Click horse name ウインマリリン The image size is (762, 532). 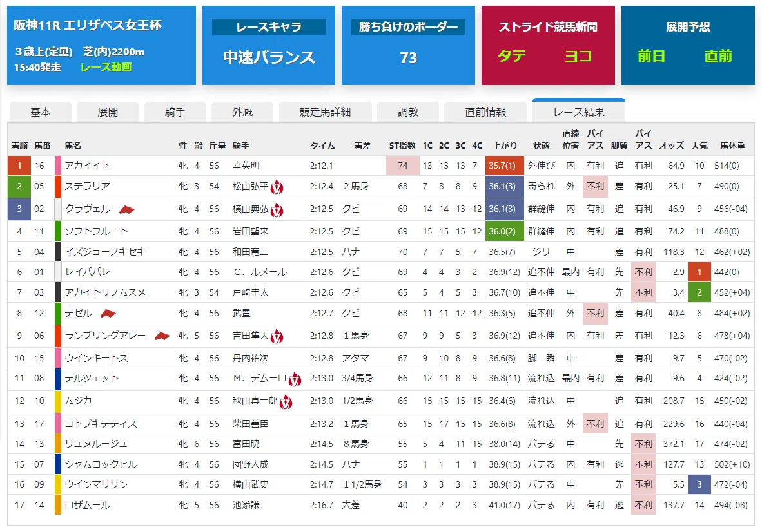pyautogui.click(x=96, y=484)
